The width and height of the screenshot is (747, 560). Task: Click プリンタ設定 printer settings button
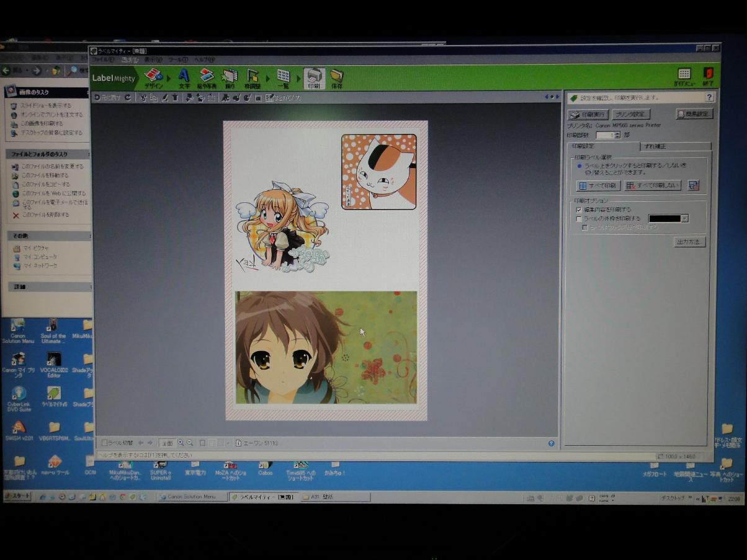tap(631, 114)
